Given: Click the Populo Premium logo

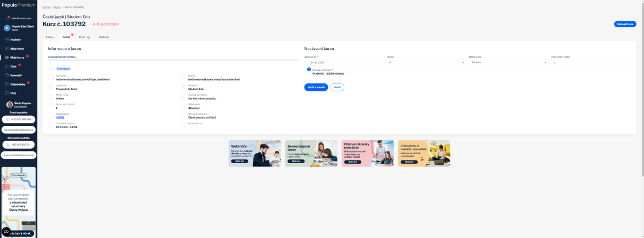Looking at the screenshot, I should (x=18, y=5).
